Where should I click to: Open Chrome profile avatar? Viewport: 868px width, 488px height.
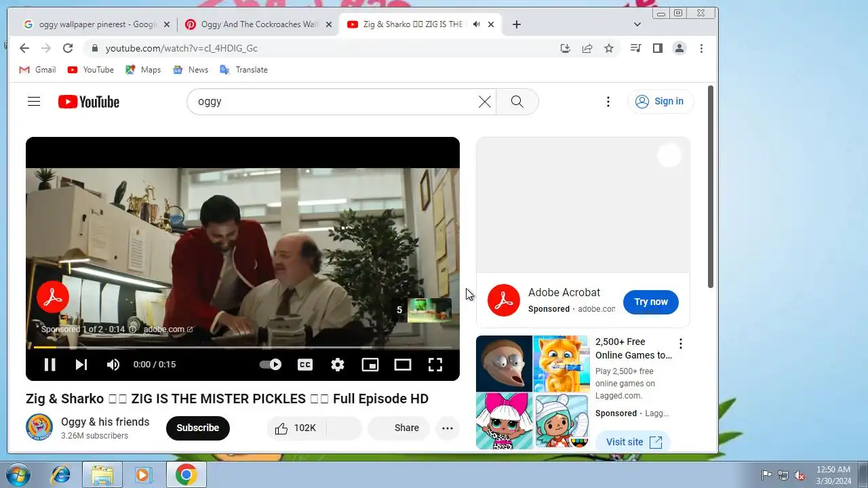679,48
